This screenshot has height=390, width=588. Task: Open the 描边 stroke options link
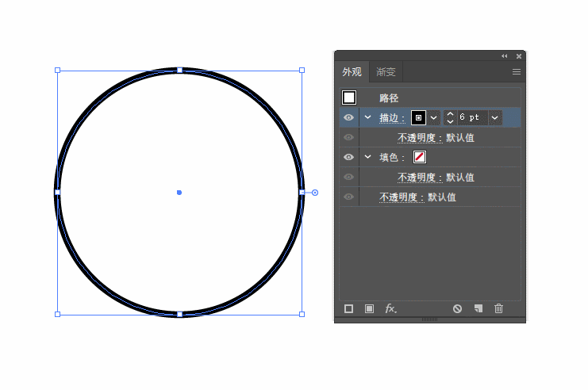(392, 118)
